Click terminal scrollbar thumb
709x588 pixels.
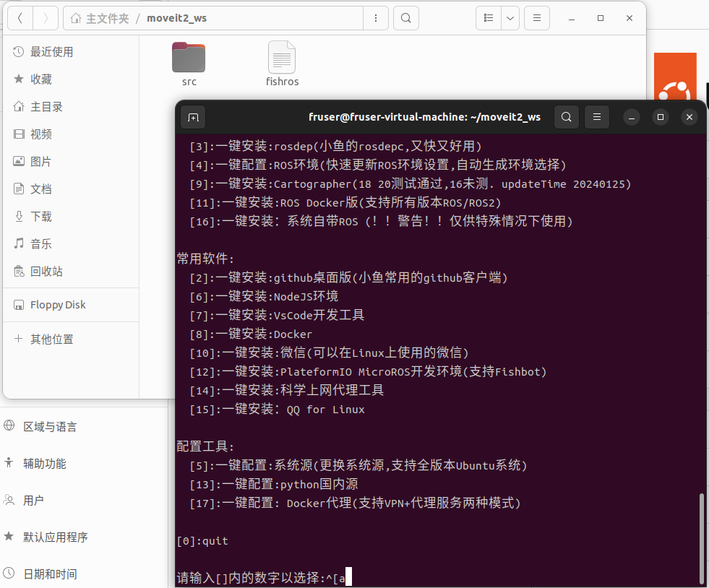point(702,538)
